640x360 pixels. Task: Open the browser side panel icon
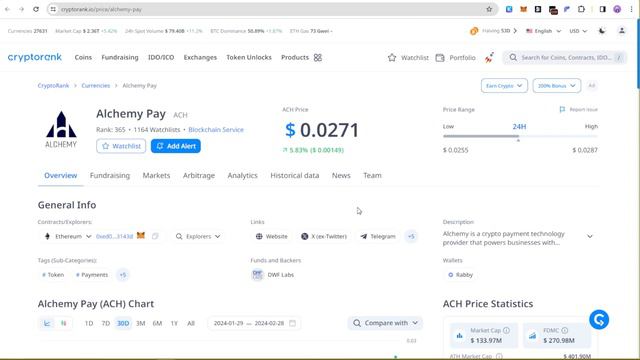[x=602, y=9]
